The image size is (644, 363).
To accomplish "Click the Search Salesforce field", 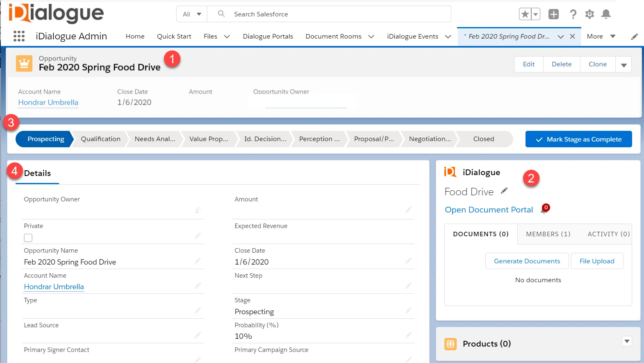I will point(329,14).
